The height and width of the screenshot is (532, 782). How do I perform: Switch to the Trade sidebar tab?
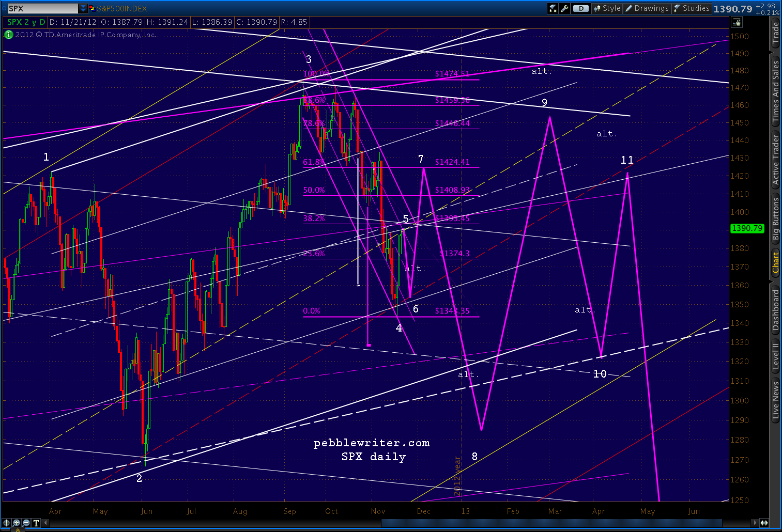pyautogui.click(x=776, y=33)
